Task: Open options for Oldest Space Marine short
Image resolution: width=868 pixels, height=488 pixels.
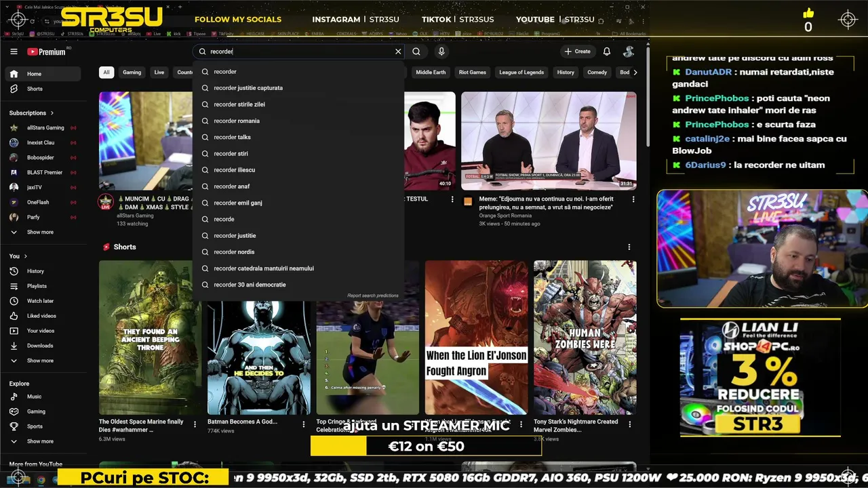Action: tap(195, 424)
